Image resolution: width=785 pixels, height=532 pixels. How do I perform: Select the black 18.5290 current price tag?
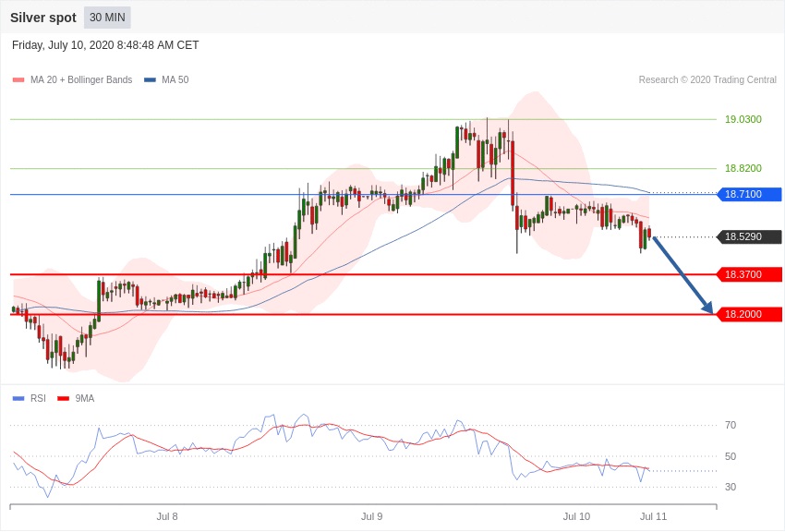pos(749,237)
